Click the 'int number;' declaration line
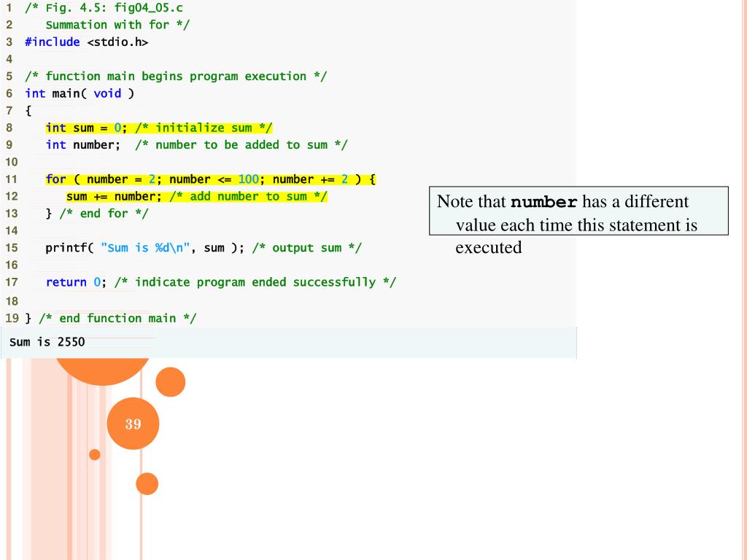Image resolution: width=747 pixels, height=560 pixels. [x=196, y=145]
